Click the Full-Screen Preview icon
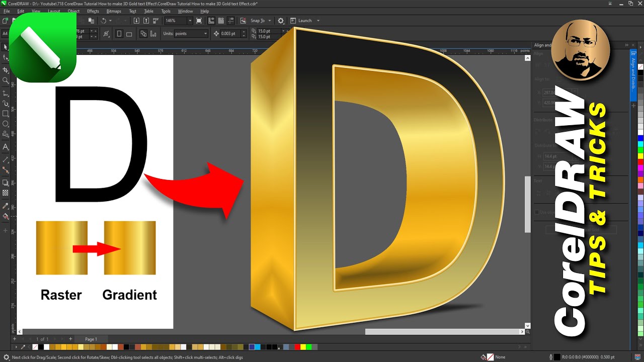 tap(199, 21)
